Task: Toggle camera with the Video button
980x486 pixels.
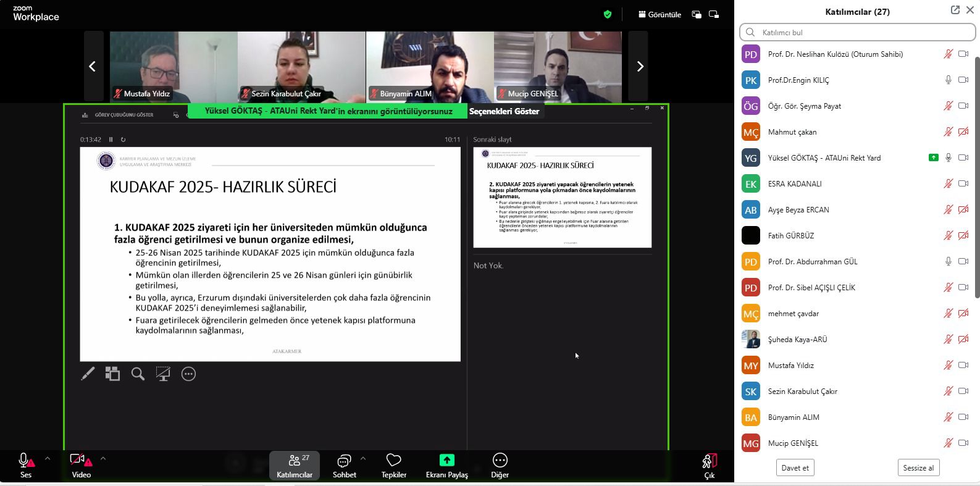Action: pos(81,465)
